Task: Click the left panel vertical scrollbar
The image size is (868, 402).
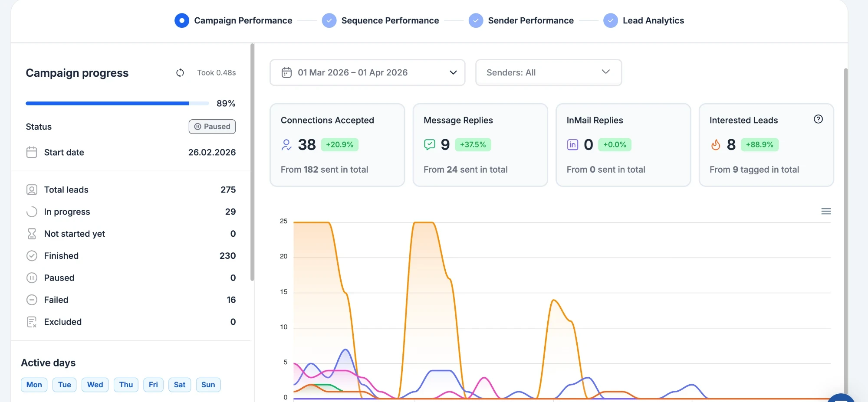Action: point(252,162)
